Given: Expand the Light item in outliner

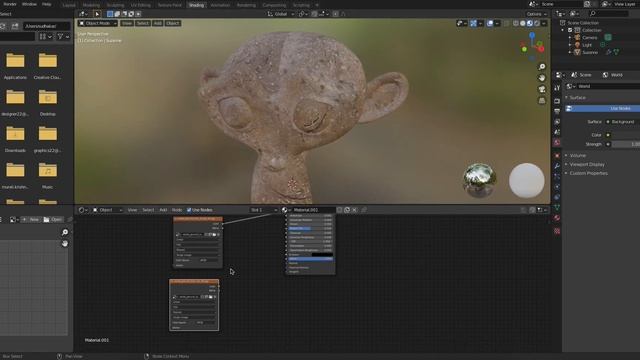Looking at the screenshot, I should [x=570, y=45].
